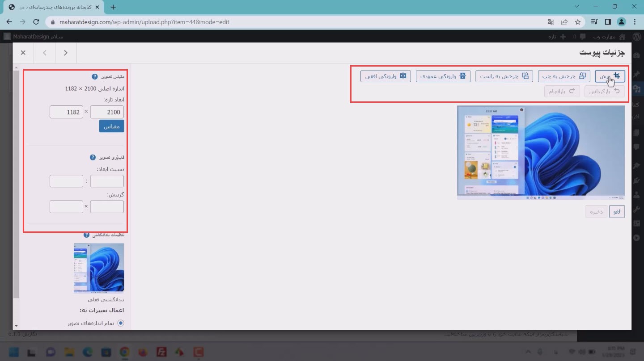Open File Explorer from the taskbar
644x361 pixels.
pyautogui.click(x=68, y=353)
